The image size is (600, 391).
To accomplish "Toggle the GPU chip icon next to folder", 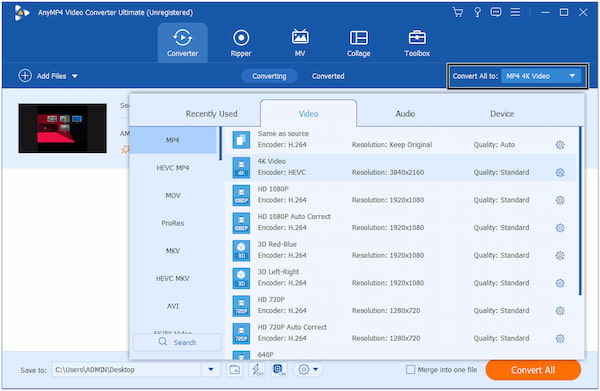I will point(279,370).
